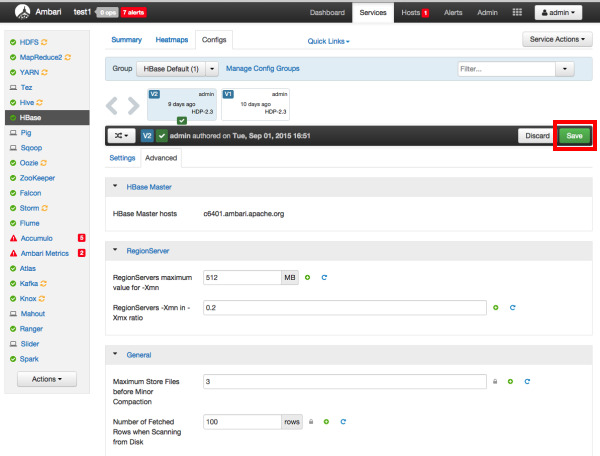Open the sidebar Actions dropdown
Screen dimensions: 600x456
47,379
